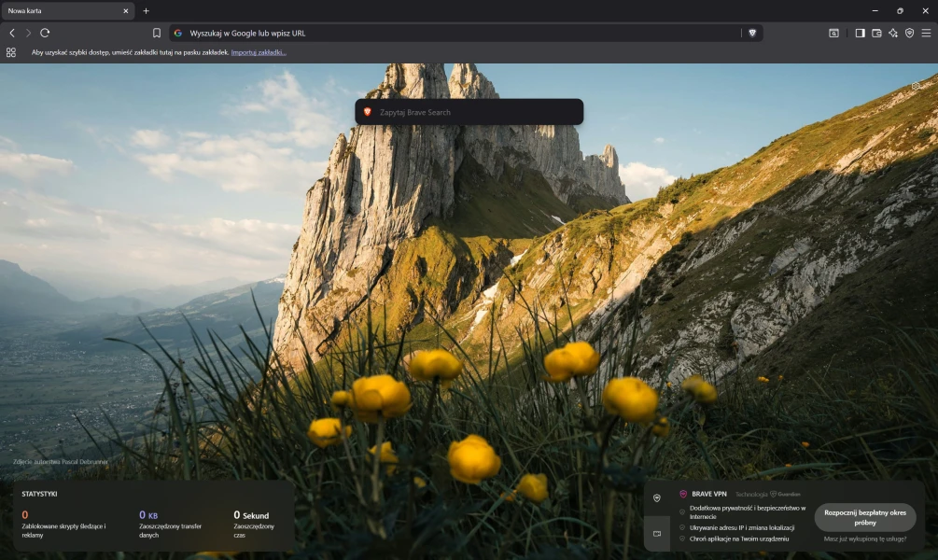Select the Brave Talk camera widget tab
This screenshot has width=938, height=560.
click(x=657, y=534)
